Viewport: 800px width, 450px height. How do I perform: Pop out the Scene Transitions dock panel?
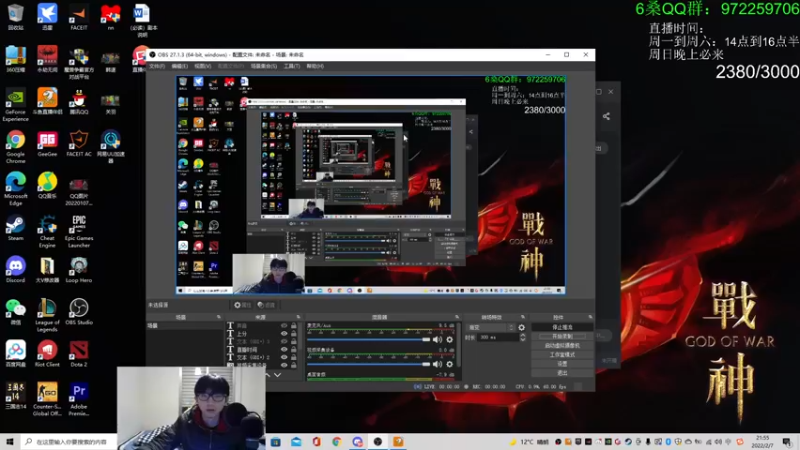(x=523, y=317)
